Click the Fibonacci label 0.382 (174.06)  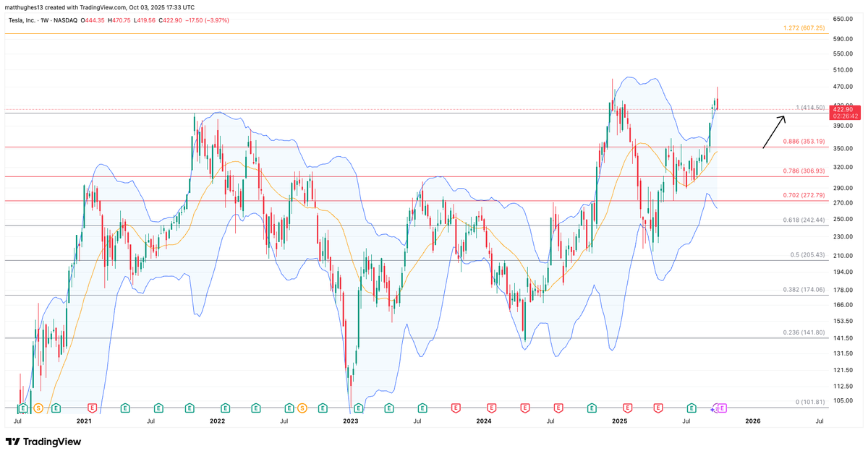click(x=804, y=289)
